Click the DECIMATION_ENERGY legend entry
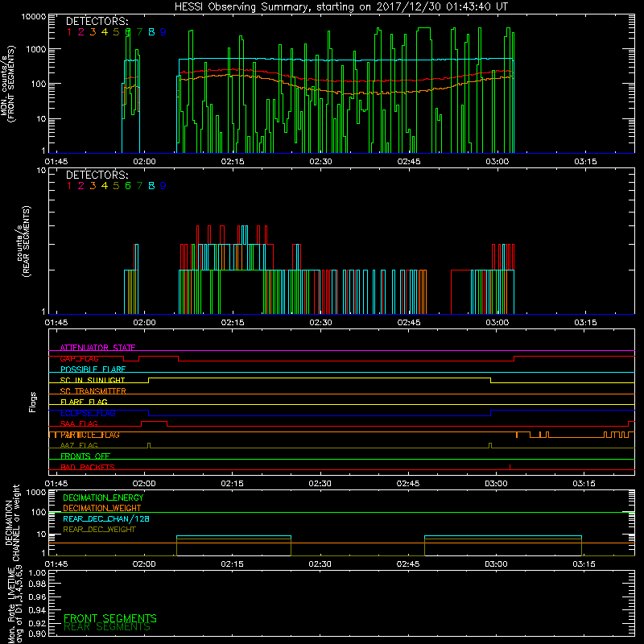The image size is (644, 644). (103, 497)
